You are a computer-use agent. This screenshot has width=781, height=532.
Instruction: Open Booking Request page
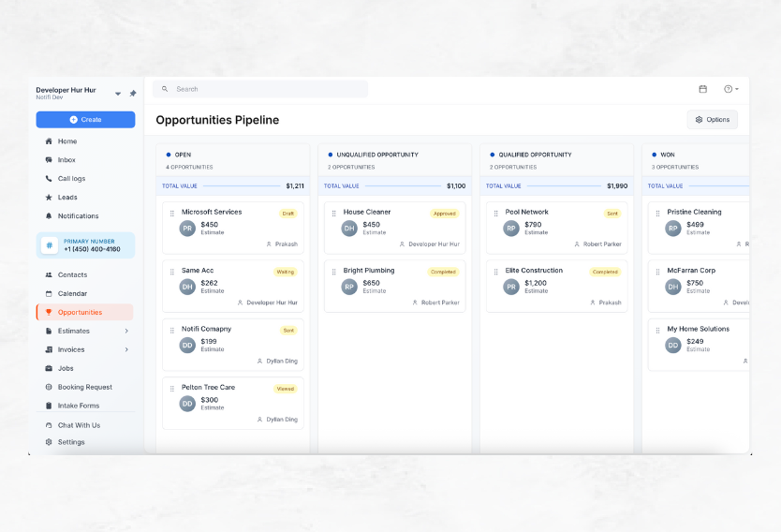84,387
